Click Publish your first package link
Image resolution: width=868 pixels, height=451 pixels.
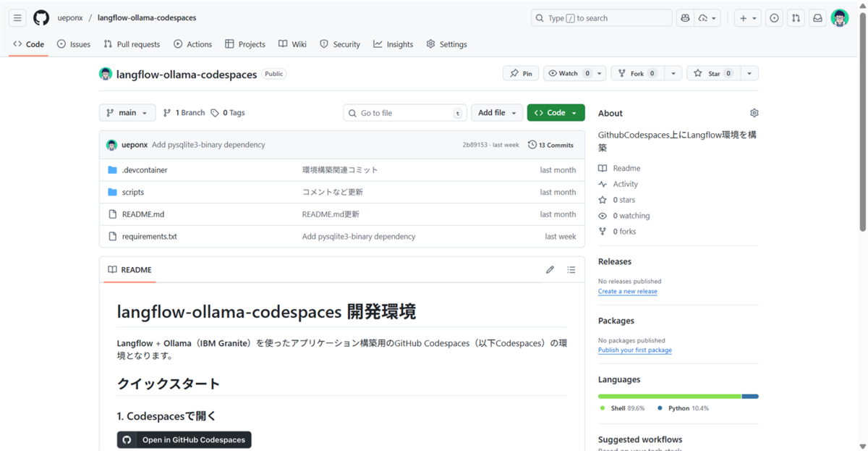point(635,350)
